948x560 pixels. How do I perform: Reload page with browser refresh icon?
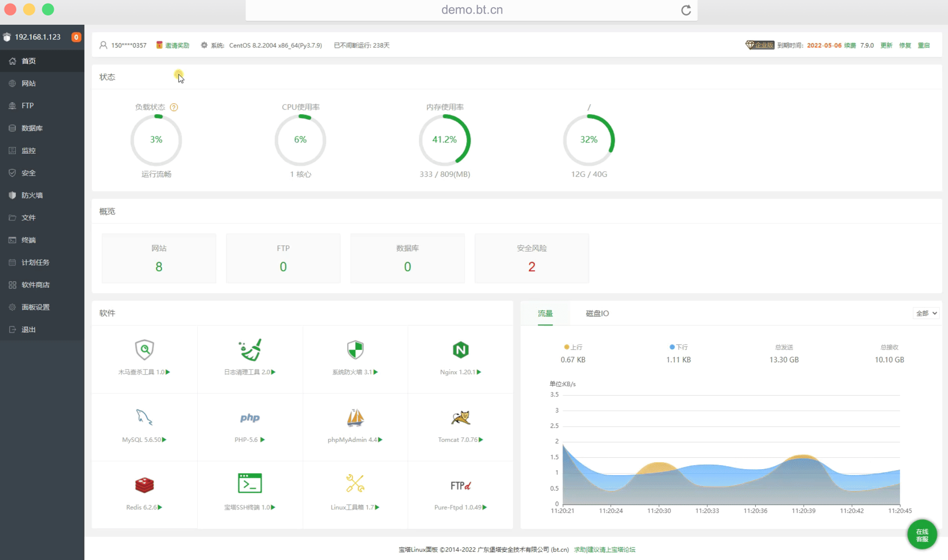click(686, 10)
